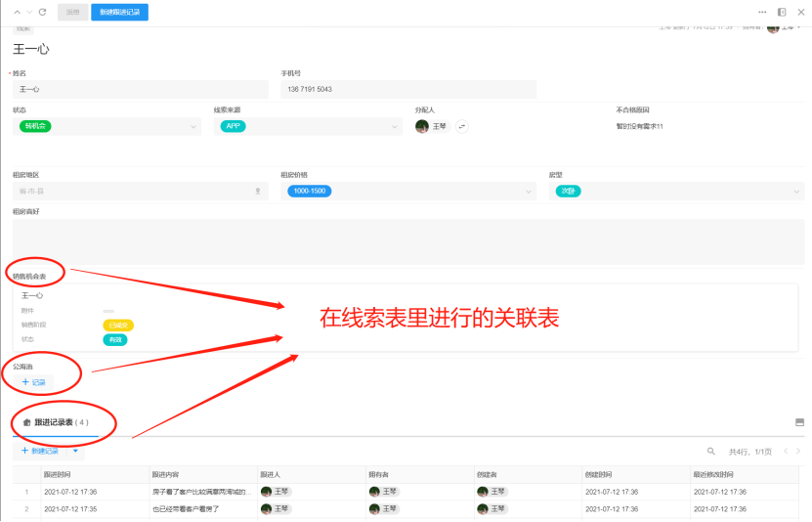This screenshot has width=812, height=522.
Task: Click 王琴 avatar in row 1 跟进人 column
Action: point(266,492)
